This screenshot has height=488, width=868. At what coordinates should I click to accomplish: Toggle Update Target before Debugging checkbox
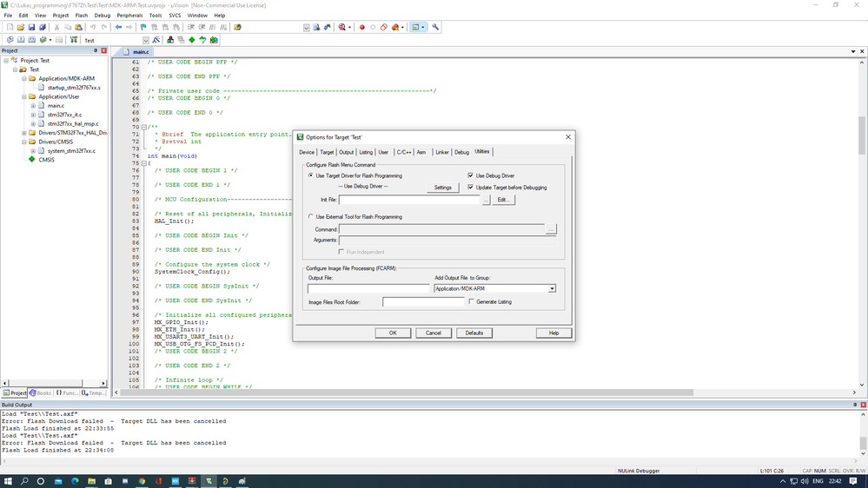pyautogui.click(x=471, y=187)
